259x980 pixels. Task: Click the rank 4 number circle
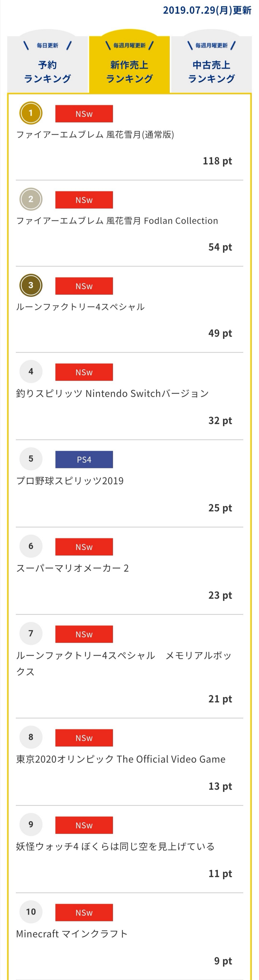click(x=31, y=371)
